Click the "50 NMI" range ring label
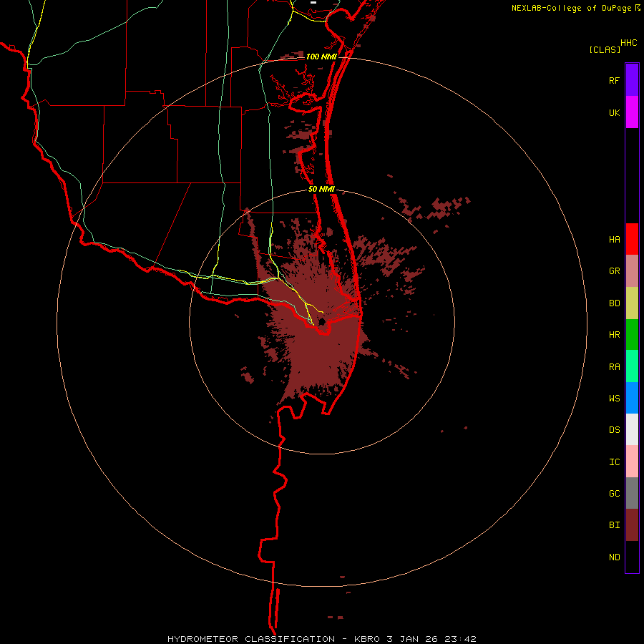This screenshot has width=644, height=644. [x=321, y=190]
